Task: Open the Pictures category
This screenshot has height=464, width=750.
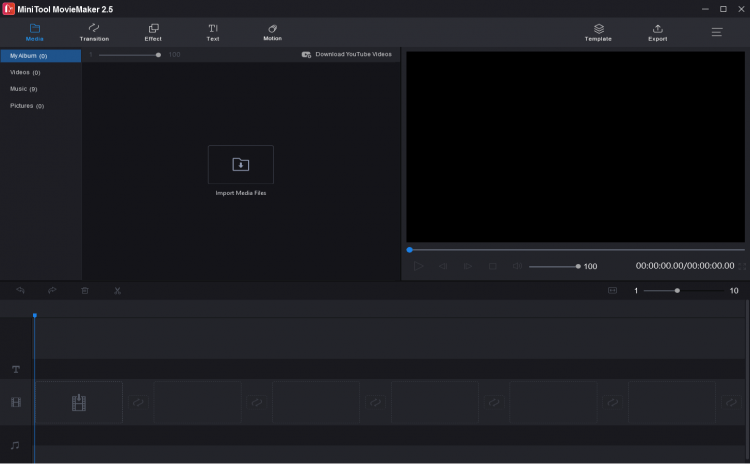Action: pyautogui.click(x=27, y=106)
